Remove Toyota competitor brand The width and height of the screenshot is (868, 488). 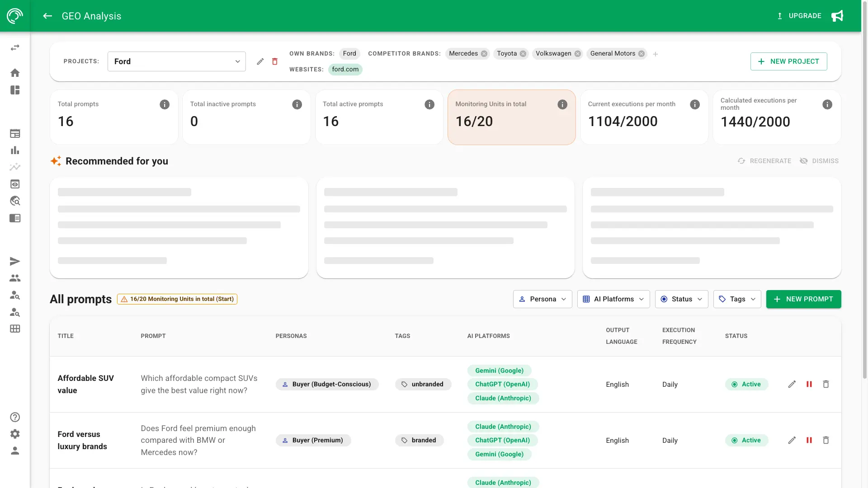pos(523,54)
